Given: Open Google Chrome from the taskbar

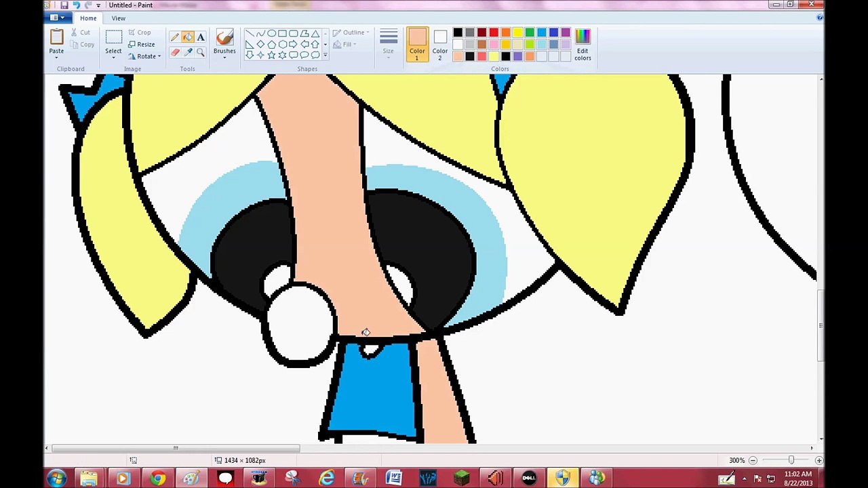Looking at the screenshot, I should pos(157,479).
